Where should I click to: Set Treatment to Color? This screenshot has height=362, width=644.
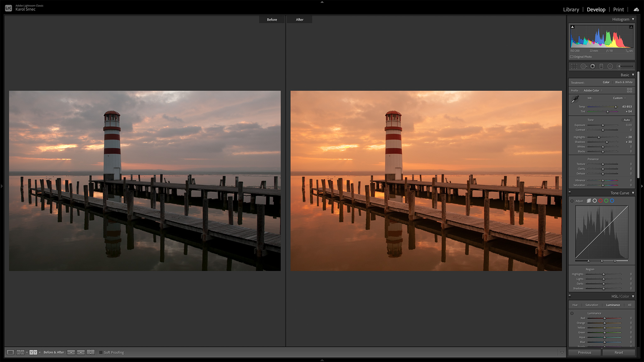[x=606, y=82]
